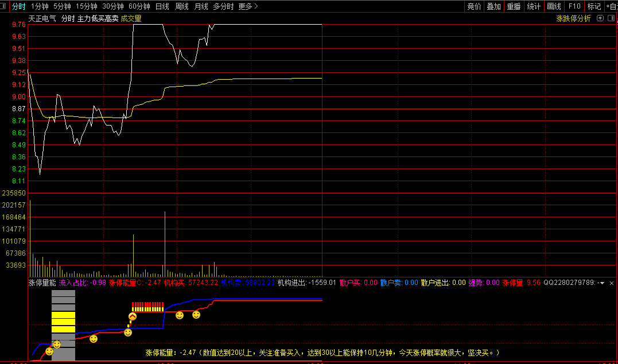Click the upload arrow icon beside 涨跌停分析
This screenshot has width=618, height=364.
click(600, 18)
